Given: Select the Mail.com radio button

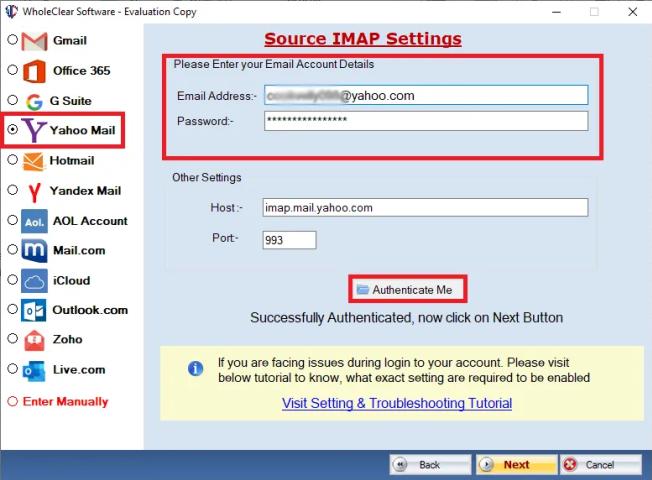Looking at the screenshot, I should (x=12, y=250).
